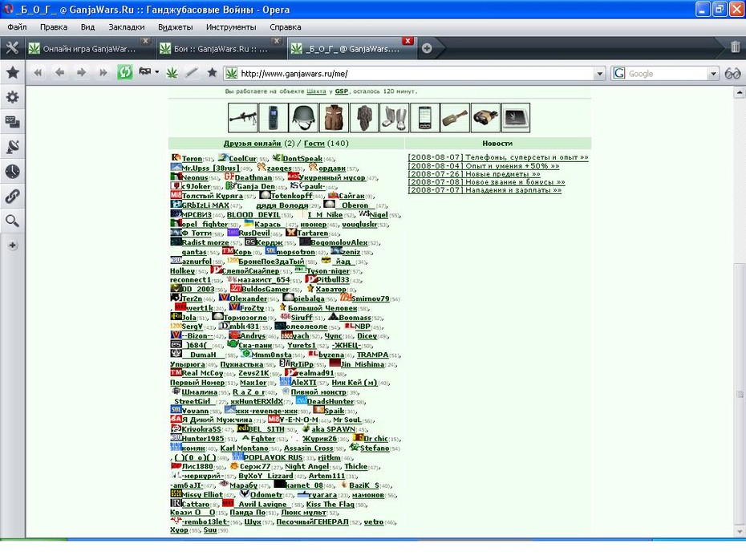The width and height of the screenshot is (746, 560).
Task: Open the Bookmarks star panel in sidebar
Action: click(12, 72)
